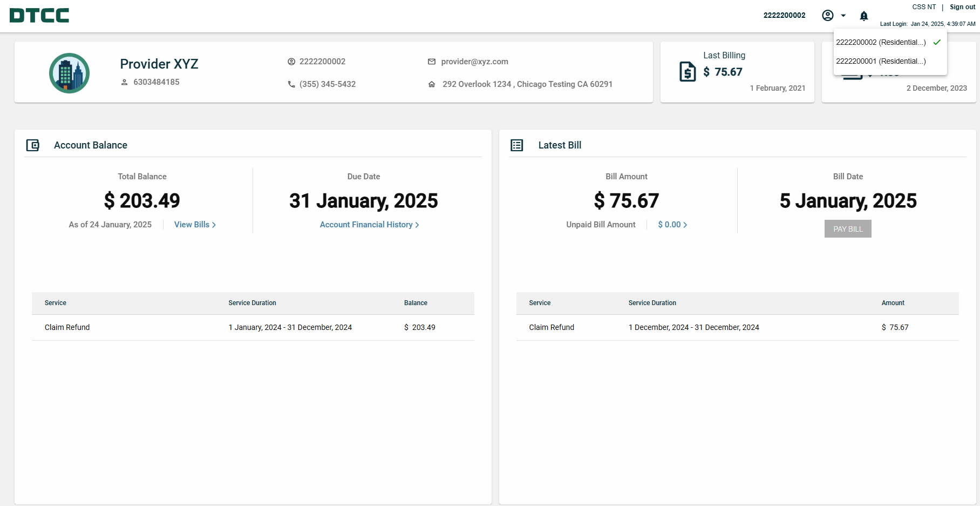Click the user profile icon
980x506 pixels.
[827, 16]
